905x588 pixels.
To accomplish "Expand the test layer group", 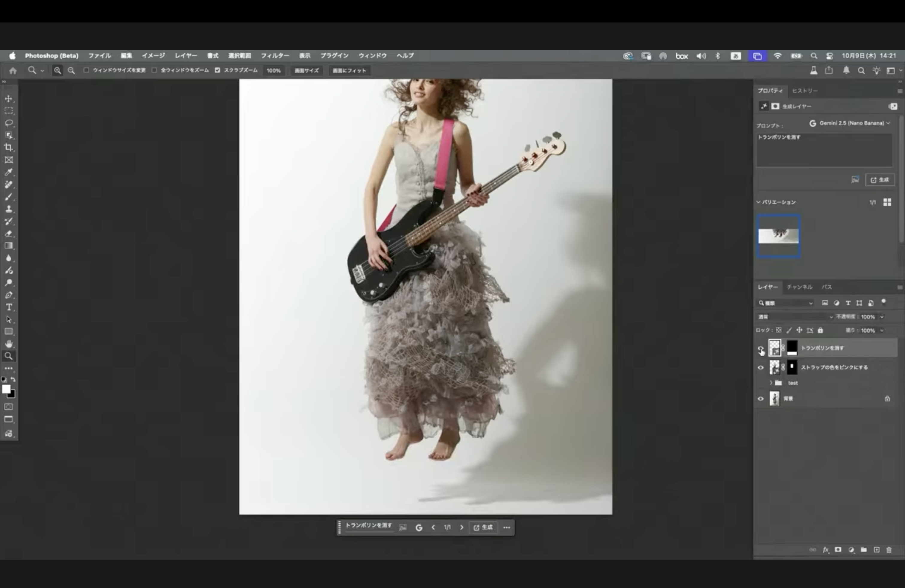I will pos(771,383).
